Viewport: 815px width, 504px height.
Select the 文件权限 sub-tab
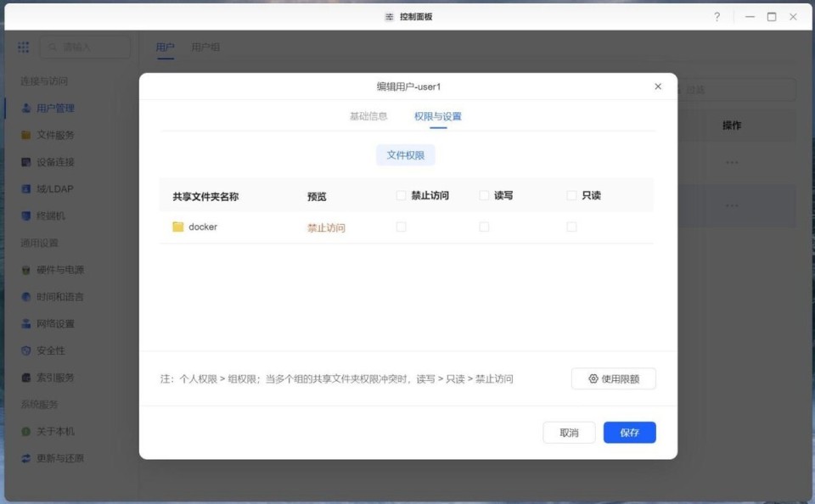click(406, 155)
